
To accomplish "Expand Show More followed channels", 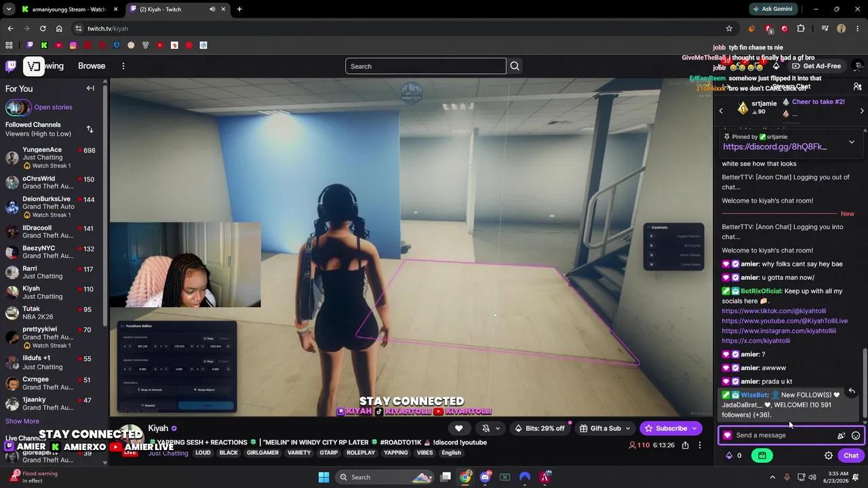I will point(22,421).
